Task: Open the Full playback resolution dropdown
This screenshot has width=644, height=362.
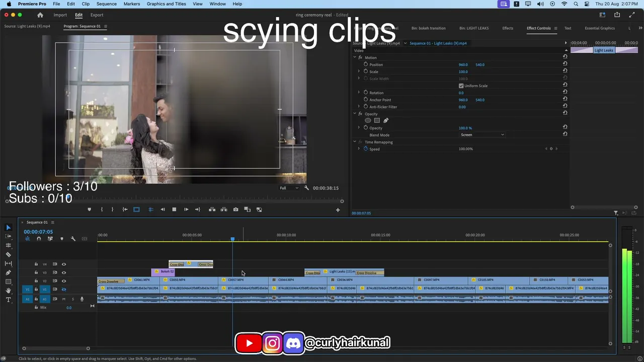Action: pyautogui.click(x=289, y=188)
